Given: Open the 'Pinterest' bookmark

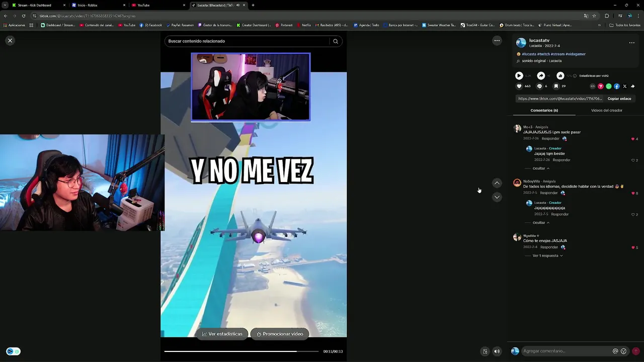Looking at the screenshot, I should pos(283,25).
